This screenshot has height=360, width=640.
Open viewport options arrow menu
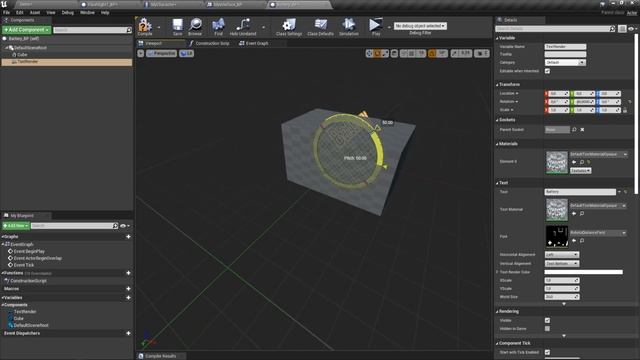(x=140, y=53)
